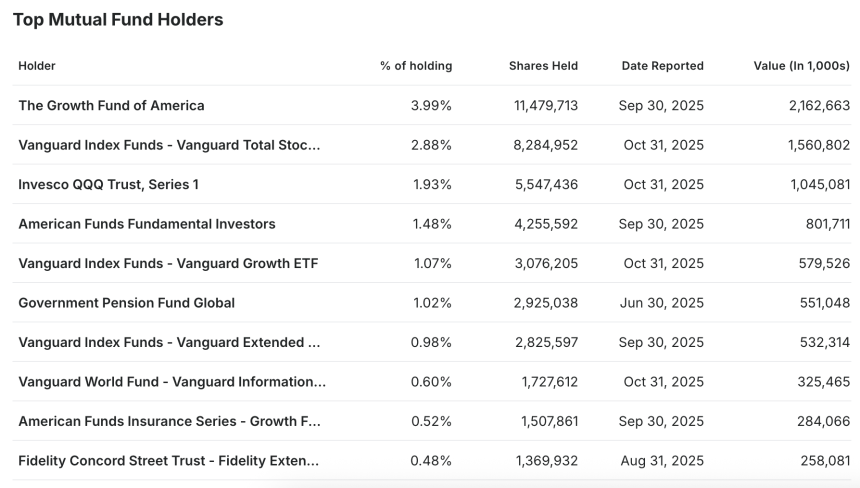The width and height of the screenshot is (860, 488).
Task: Click Government Pension Fund Global
Action: (126, 302)
